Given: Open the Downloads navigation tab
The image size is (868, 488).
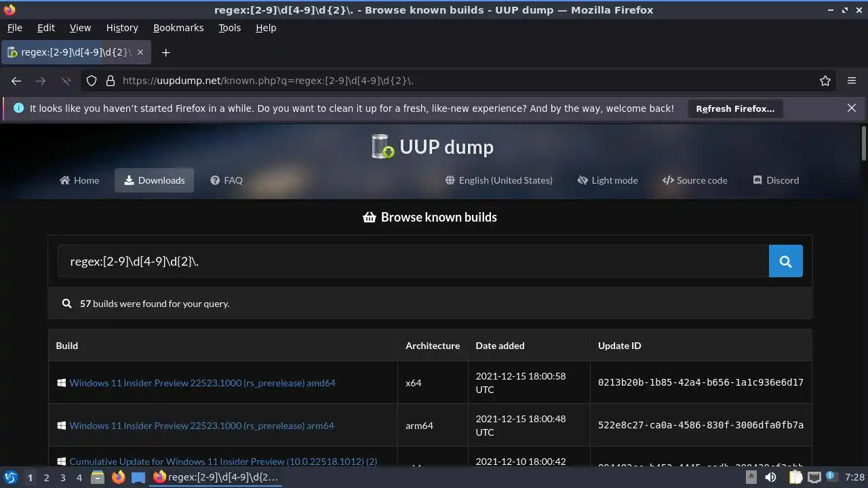Looking at the screenshot, I should [154, 180].
